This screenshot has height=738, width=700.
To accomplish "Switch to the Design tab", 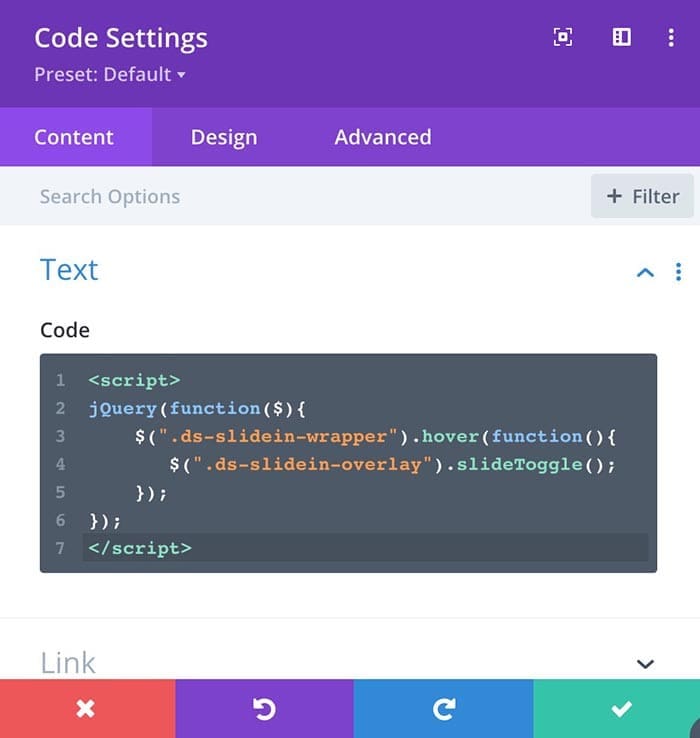I will click(224, 137).
